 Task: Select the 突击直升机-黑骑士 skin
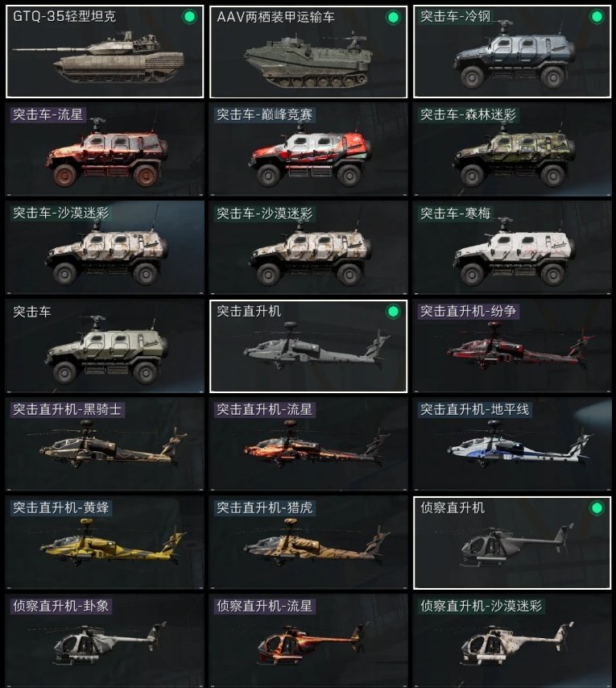[105, 445]
